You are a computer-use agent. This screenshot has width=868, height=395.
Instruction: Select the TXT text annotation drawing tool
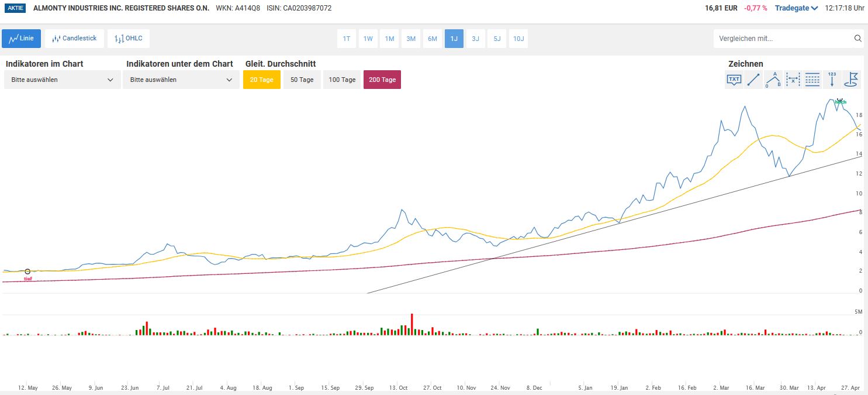(x=734, y=80)
